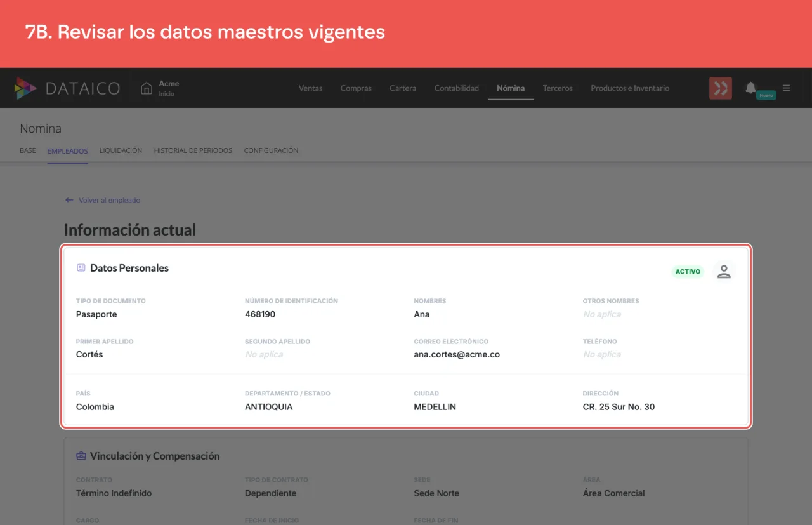Click the department value ANTIOQUIA
Screen dimensions: 812x525
(x=269, y=407)
